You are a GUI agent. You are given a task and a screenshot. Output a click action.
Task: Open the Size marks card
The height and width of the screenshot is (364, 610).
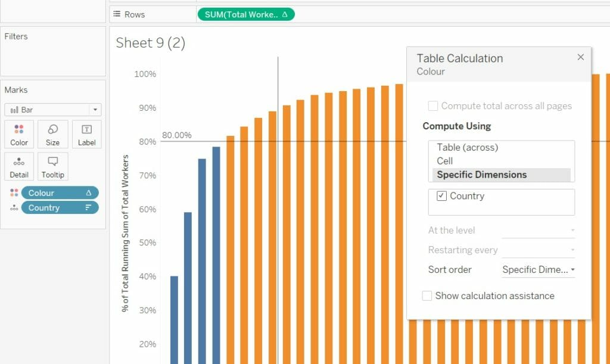coord(52,134)
